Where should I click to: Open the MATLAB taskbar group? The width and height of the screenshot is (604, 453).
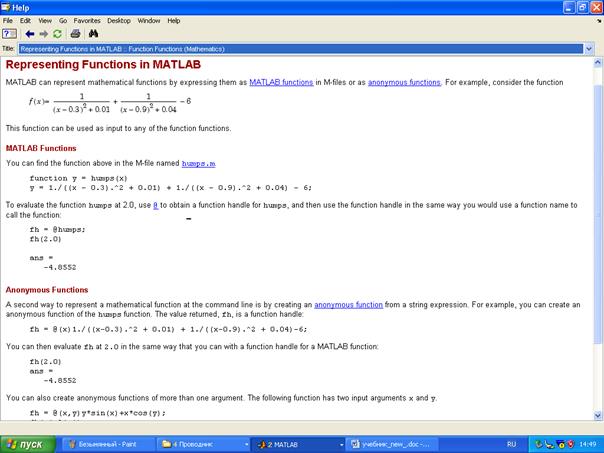299,445
